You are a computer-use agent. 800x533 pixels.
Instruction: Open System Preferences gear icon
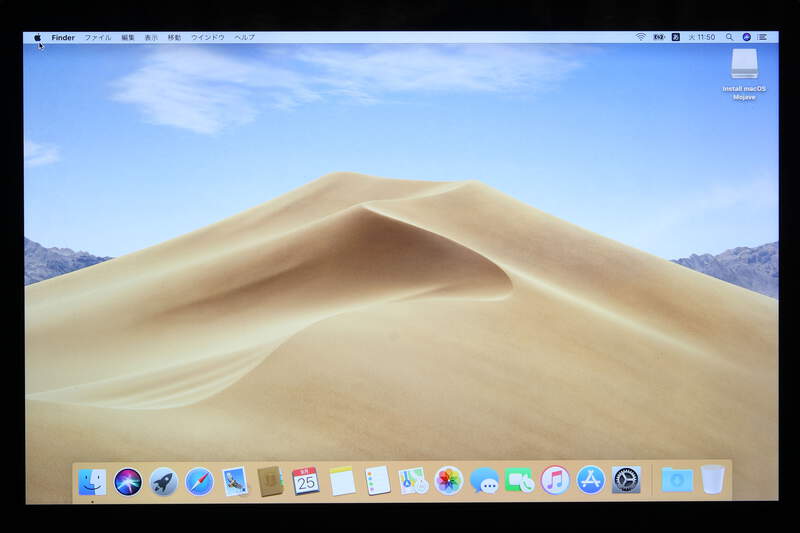click(626, 480)
